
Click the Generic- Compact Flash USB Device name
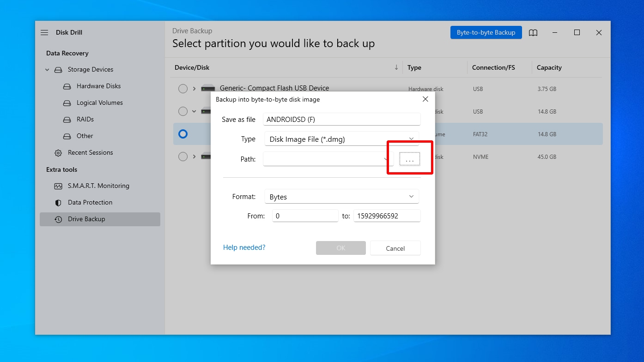point(274,88)
